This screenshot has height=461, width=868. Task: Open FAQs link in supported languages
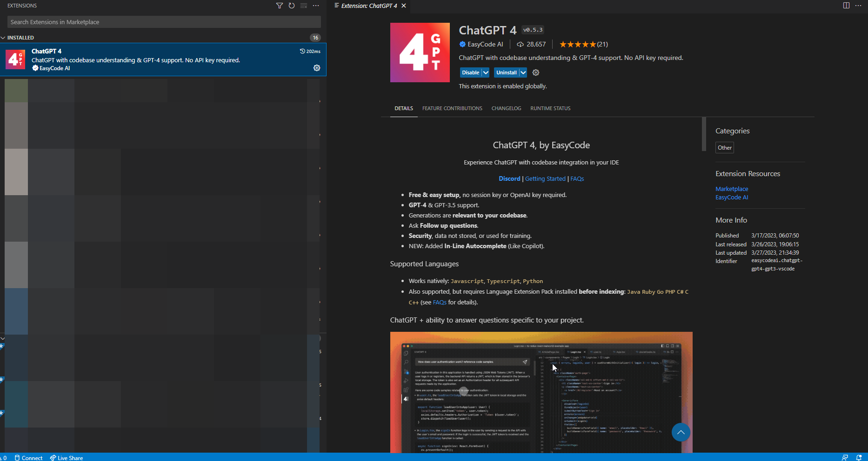440,302
